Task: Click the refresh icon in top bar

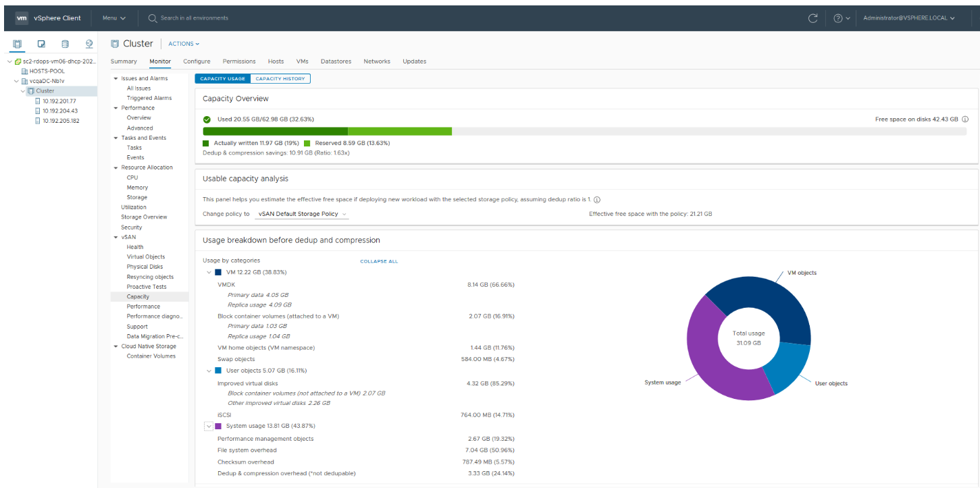Action: pyautogui.click(x=813, y=18)
